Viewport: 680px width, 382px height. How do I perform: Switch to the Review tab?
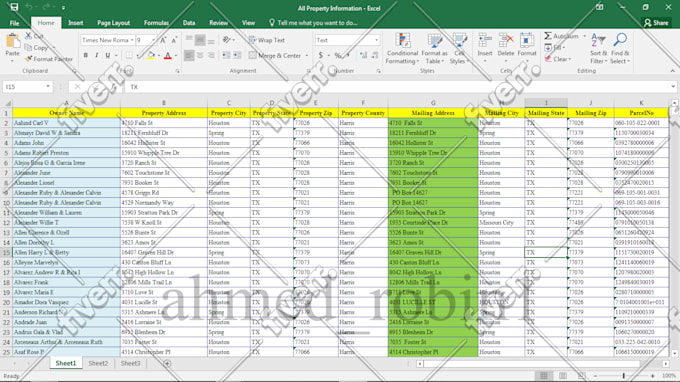tap(219, 23)
